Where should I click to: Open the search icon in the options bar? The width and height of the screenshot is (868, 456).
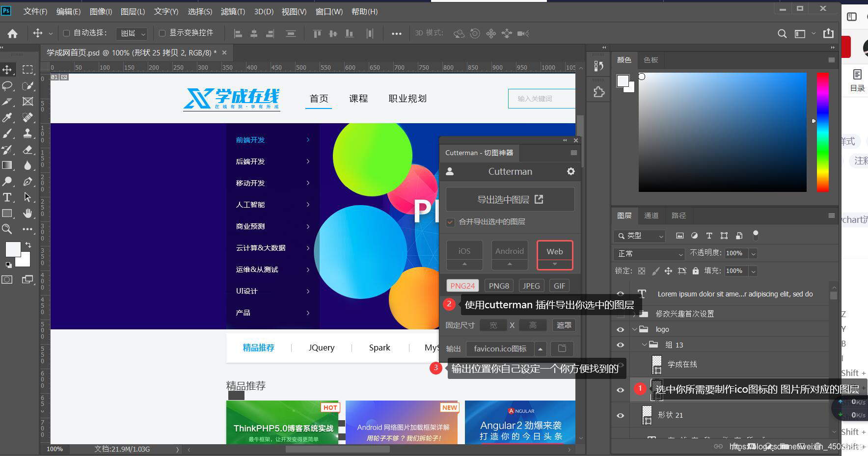[x=782, y=33]
